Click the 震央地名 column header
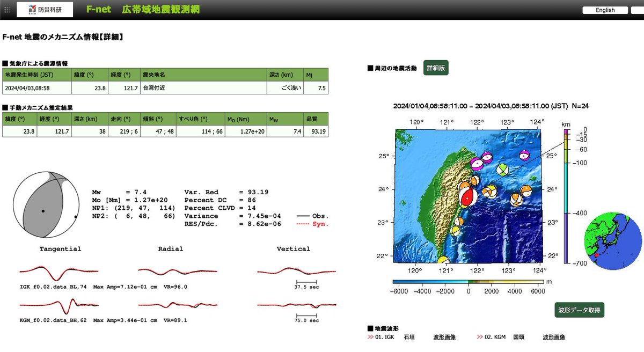The width and height of the screenshot is (644, 352). [203, 75]
